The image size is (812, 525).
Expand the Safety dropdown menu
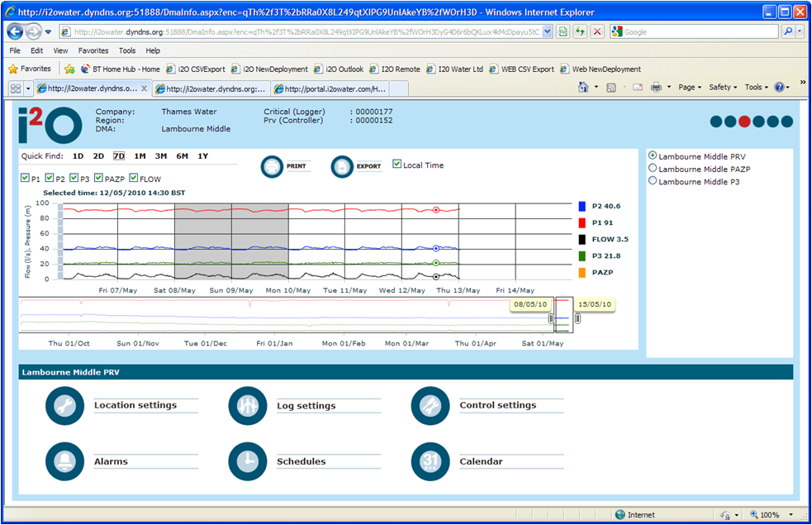pos(723,88)
